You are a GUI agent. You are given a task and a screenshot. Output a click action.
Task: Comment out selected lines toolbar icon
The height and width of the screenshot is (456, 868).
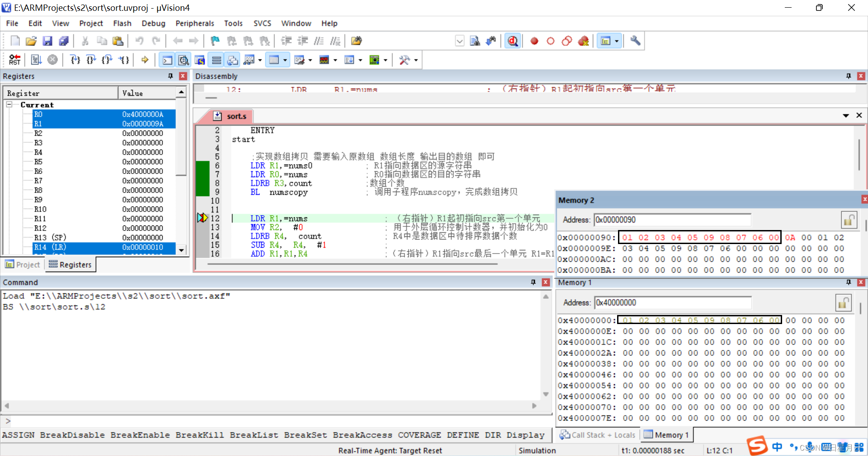point(319,41)
